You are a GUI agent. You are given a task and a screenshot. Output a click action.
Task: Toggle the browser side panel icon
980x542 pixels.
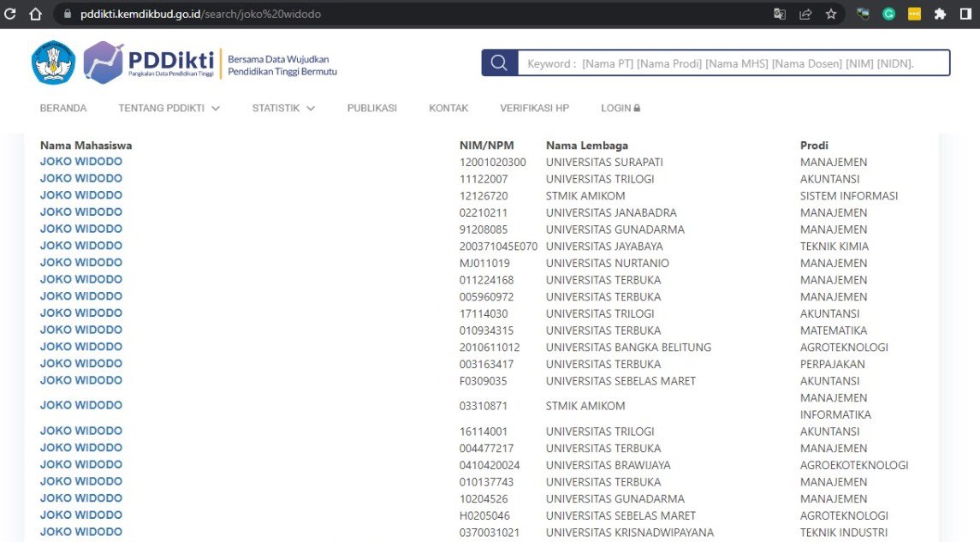click(x=965, y=14)
